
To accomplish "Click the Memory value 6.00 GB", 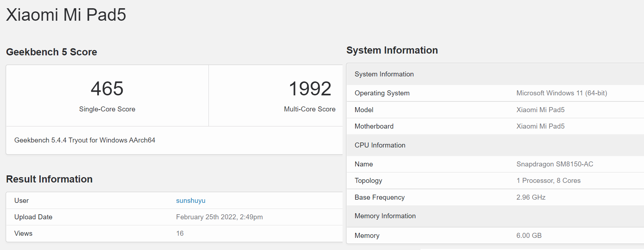I will [x=529, y=236].
